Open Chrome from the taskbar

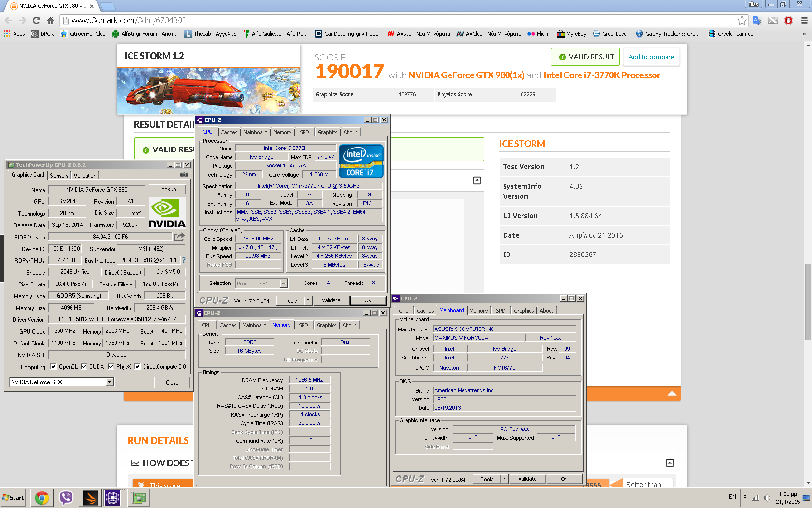(42, 497)
